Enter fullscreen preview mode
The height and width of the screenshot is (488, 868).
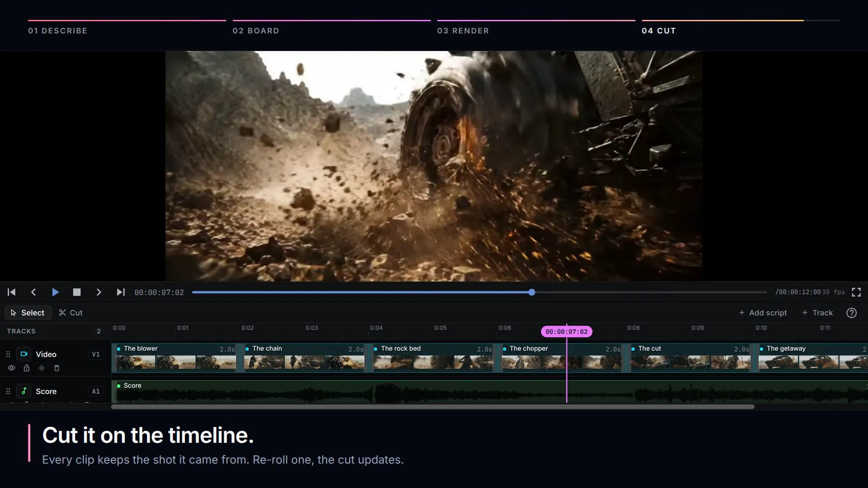point(856,292)
